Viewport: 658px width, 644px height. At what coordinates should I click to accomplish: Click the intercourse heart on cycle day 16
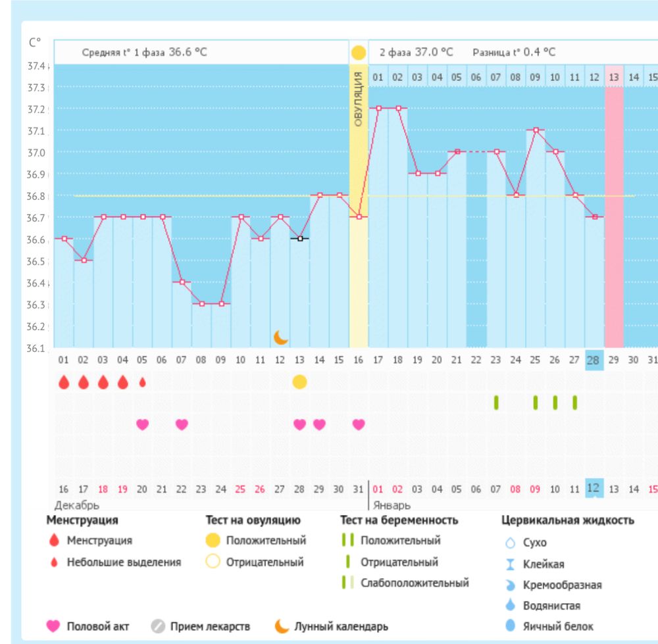tap(359, 424)
